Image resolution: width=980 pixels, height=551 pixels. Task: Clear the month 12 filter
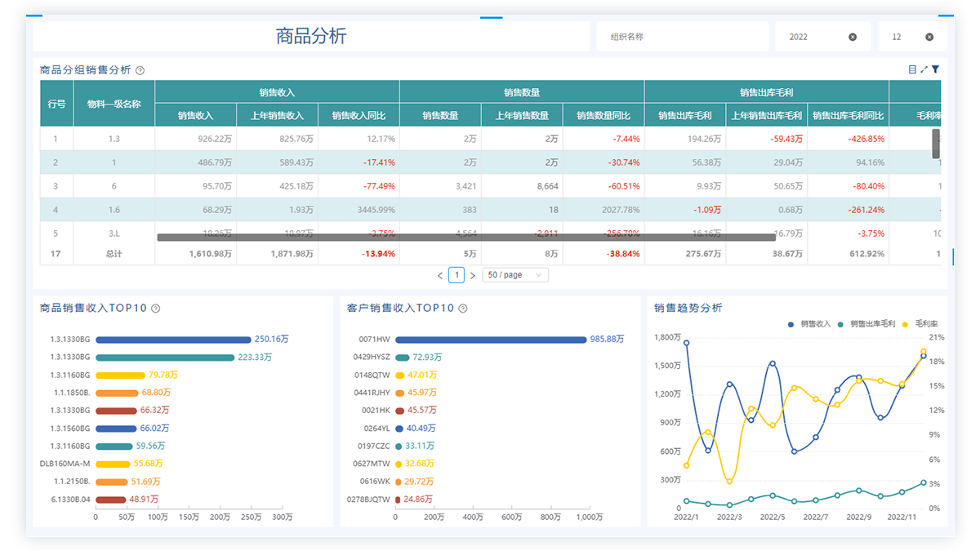point(929,37)
